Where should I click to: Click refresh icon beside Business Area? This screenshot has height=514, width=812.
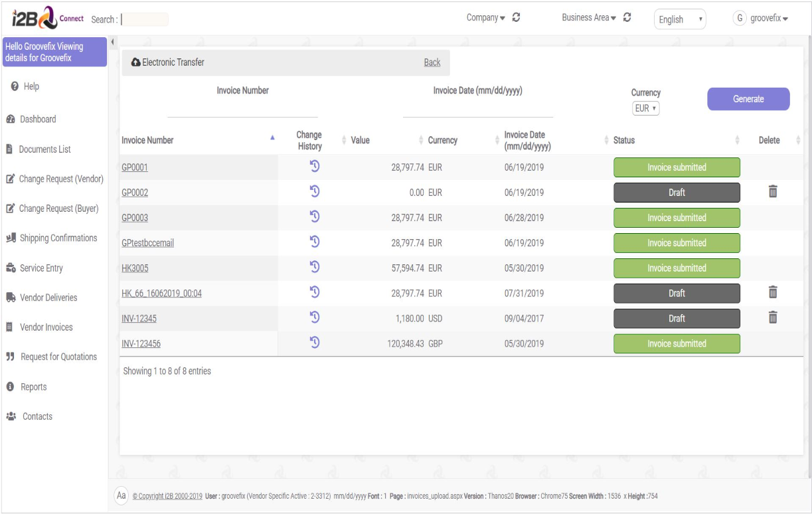coord(627,18)
